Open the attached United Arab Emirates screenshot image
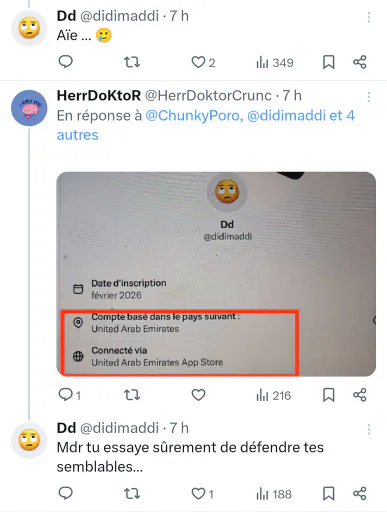The height and width of the screenshot is (512, 387). point(216,274)
